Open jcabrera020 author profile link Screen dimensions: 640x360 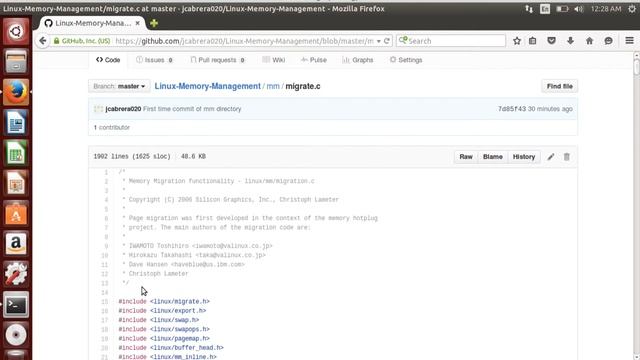point(123,109)
